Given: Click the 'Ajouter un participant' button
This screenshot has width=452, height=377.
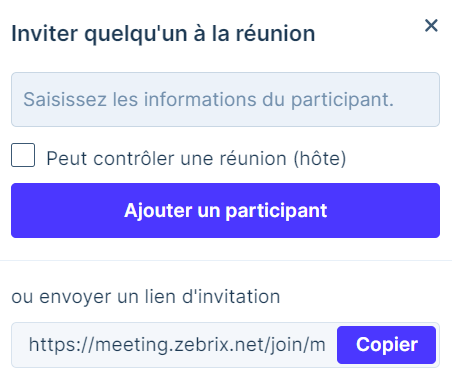Looking at the screenshot, I should (x=225, y=210).
